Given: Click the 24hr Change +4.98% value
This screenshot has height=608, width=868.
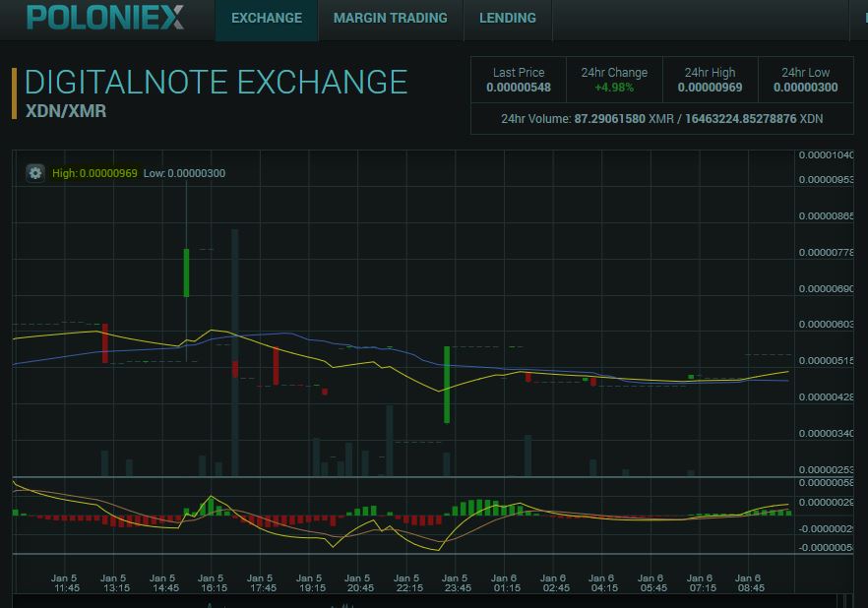Looking at the screenshot, I should 614,88.
